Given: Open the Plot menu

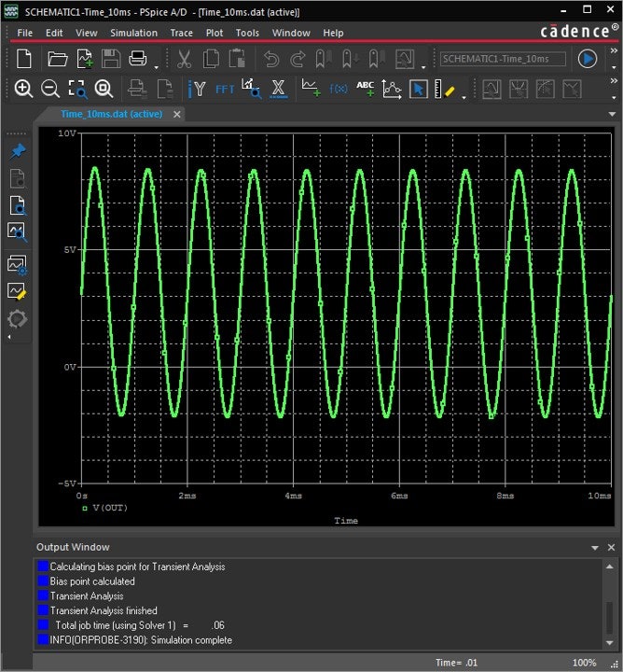Looking at the screenshot, I should tap(215, 33).
